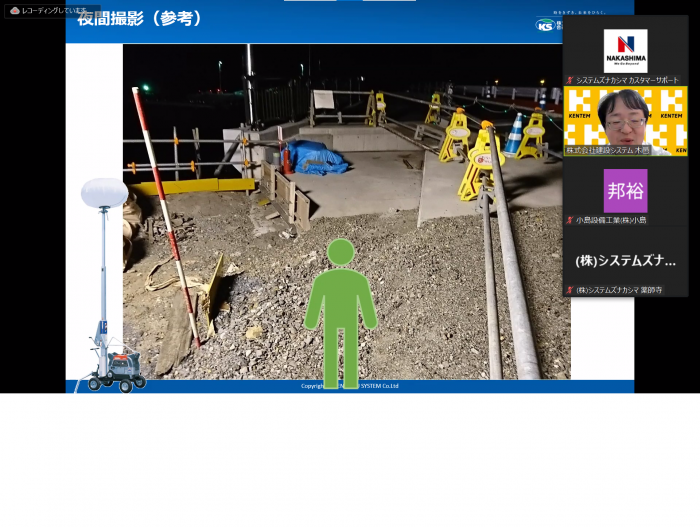Image resolution: width=700 pixels, height=527 pixels.
Task: Click name label 'システムズナカシマ カスタマーサポート'
Action: click(627, 80)
